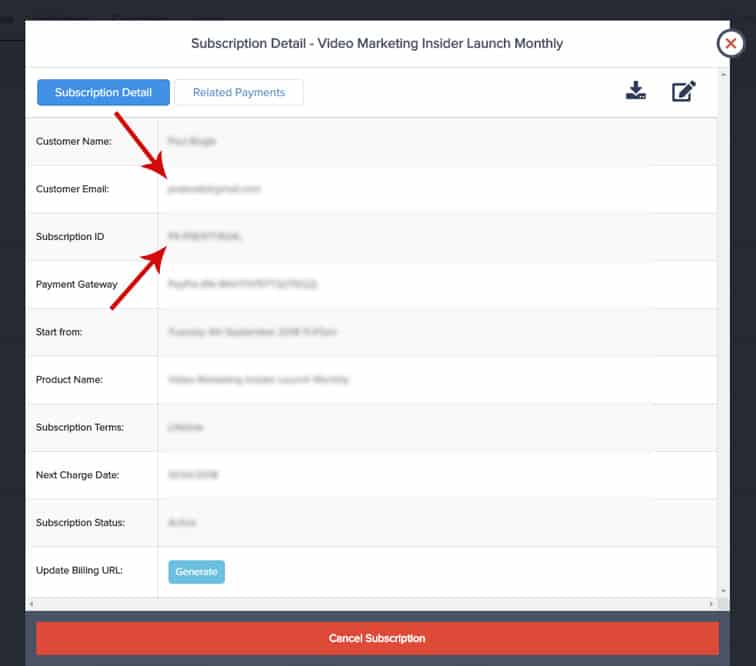Screen dimensions: 756x666
Task: Click the Subscription Status value
Action: click(182, 523)
